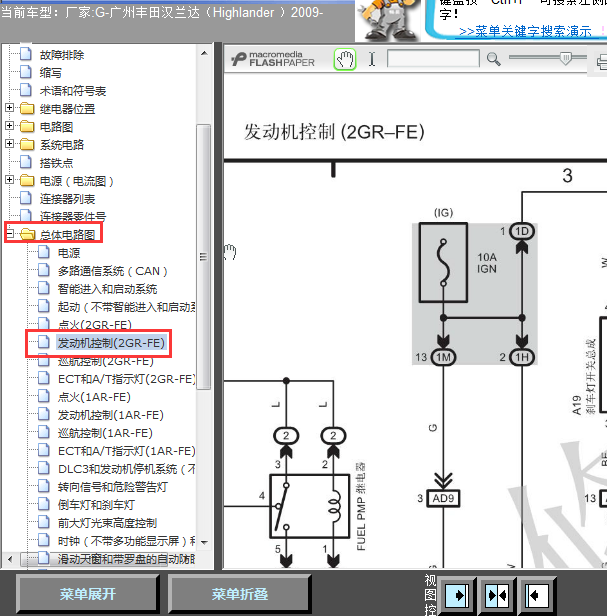This screenshot has height=616, width=607.
Task: Open the 故障排除 entry
Action: pos(62,55)
